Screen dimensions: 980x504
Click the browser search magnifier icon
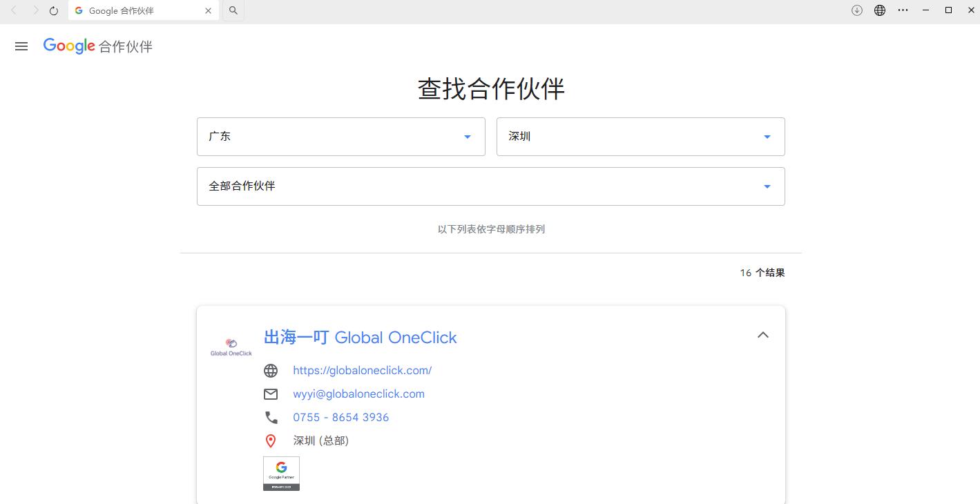pos(233,11)
